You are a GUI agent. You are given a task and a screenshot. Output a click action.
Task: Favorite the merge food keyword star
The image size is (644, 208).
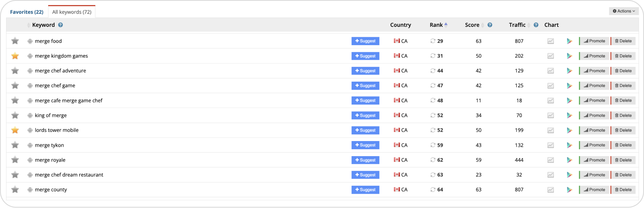(x=15, y=41)
